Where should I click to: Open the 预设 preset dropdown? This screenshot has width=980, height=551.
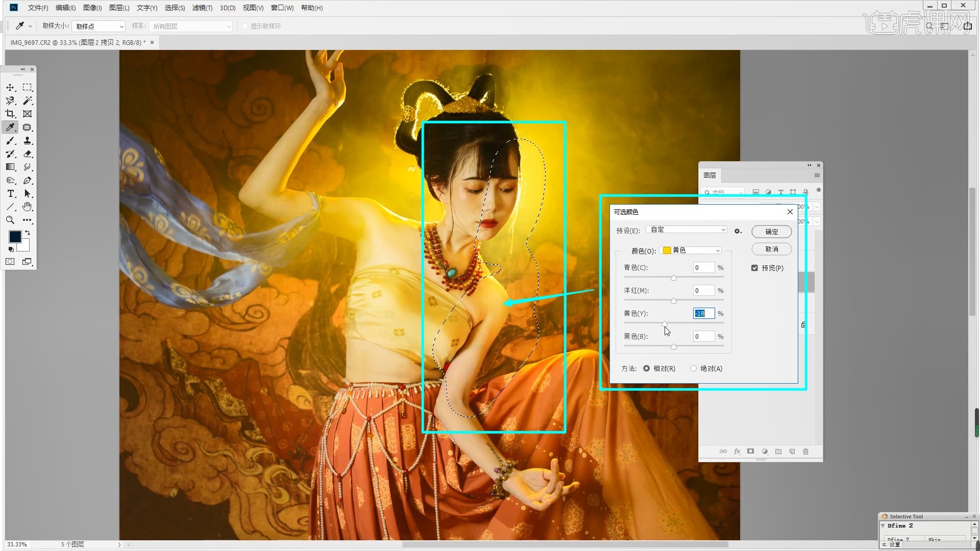point(686,230)
